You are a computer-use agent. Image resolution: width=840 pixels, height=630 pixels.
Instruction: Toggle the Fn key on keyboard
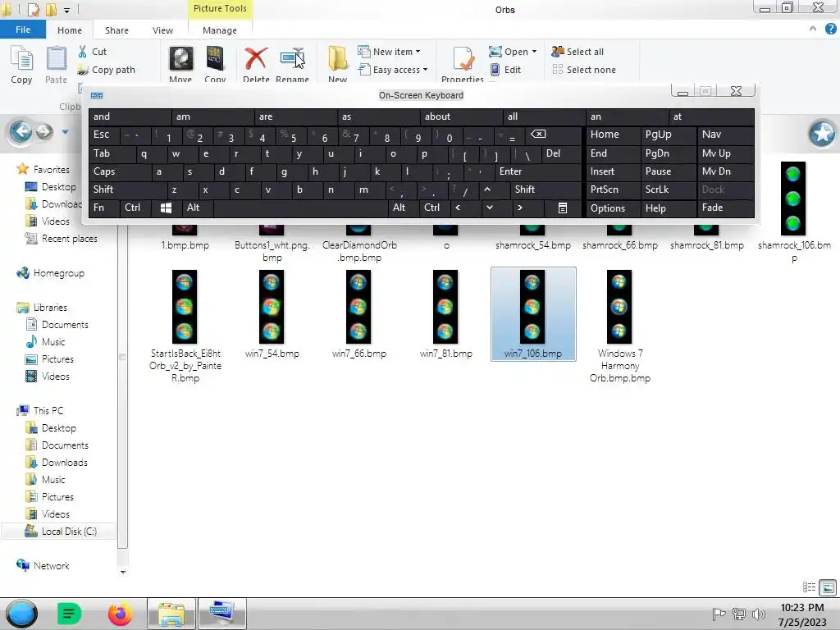click(x=104, y=208)
